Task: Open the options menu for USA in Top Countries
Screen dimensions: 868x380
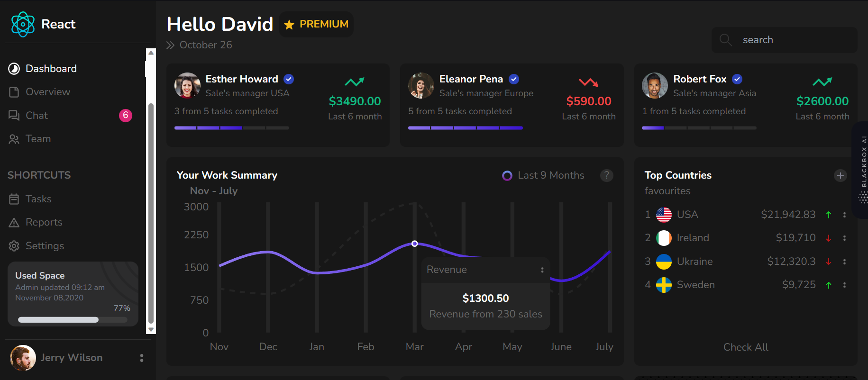Action: pos(845,215)
